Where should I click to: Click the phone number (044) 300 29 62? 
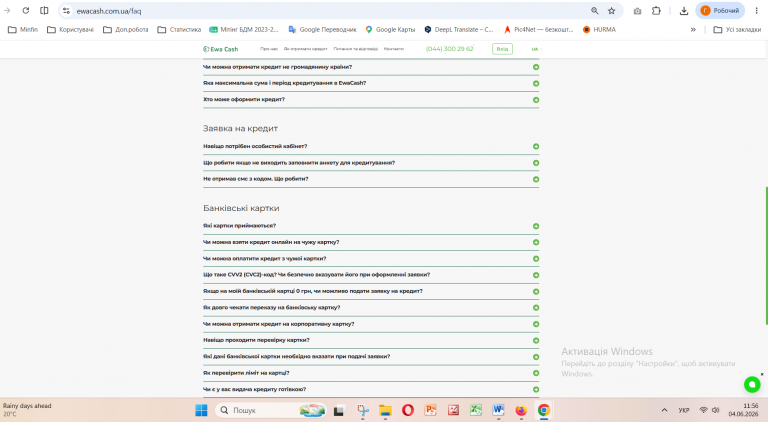coord(450,49)
